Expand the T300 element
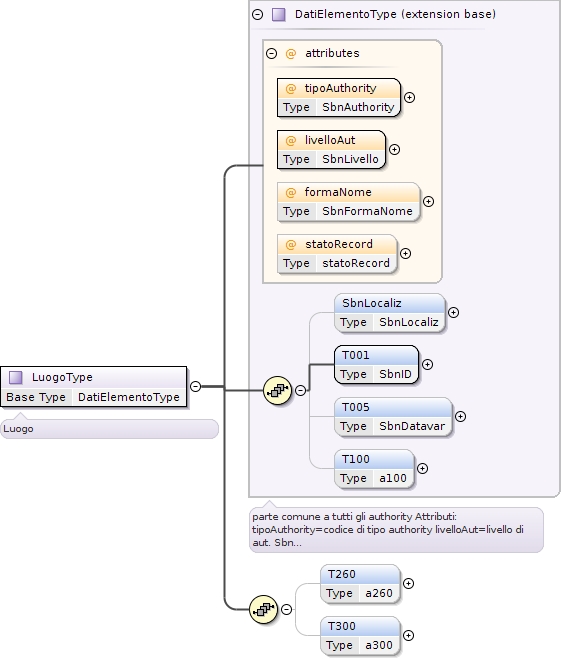 click(408, 636)
